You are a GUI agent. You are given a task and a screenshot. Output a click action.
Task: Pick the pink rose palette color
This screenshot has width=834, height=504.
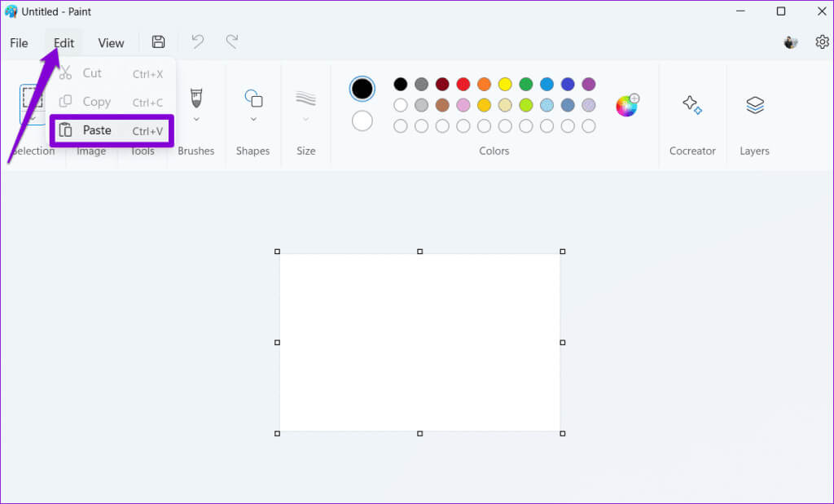coord(463,105)
